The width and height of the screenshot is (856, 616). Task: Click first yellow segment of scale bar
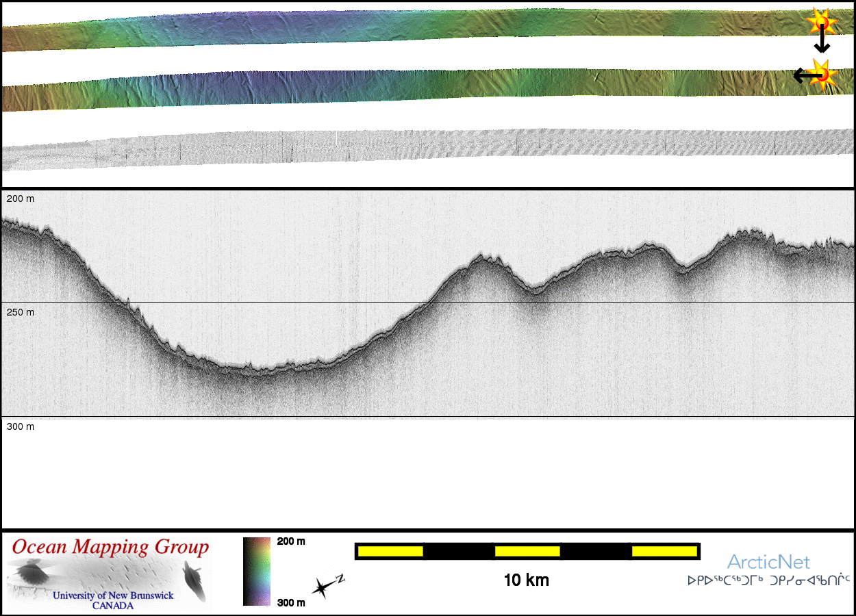tap(390, 551)
